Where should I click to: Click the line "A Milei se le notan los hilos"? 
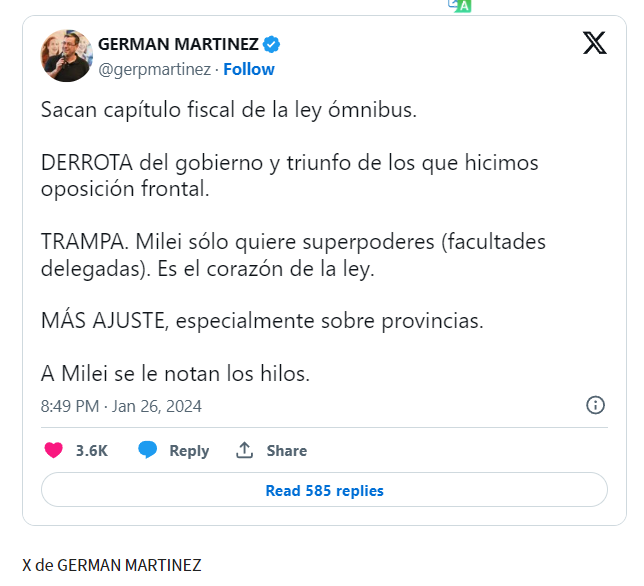click(176, 374)
